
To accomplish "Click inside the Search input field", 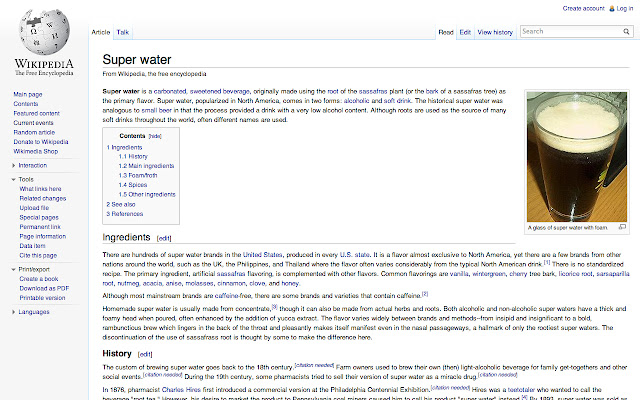I will point(567,31).
